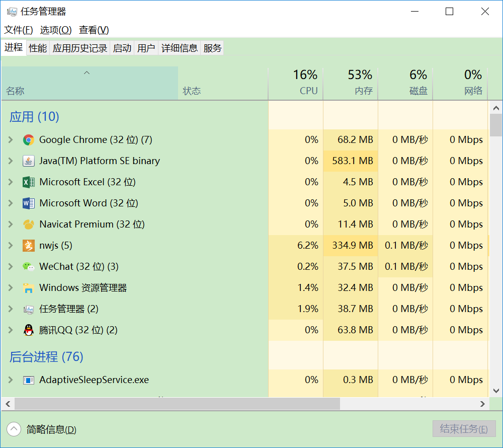Click the nwjs process icon
Screen dimensions: 503x448
tap(29, 246)
